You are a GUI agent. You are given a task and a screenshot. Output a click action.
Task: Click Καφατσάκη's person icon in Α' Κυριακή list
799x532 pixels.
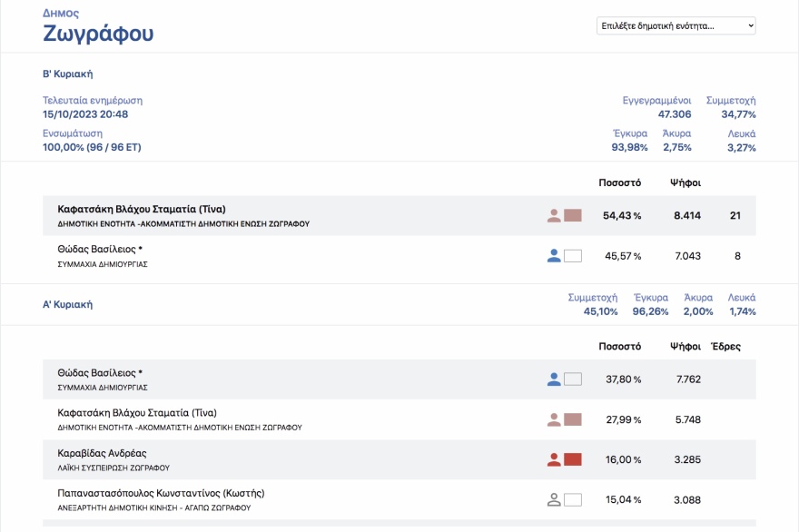[x=554, y=419]
